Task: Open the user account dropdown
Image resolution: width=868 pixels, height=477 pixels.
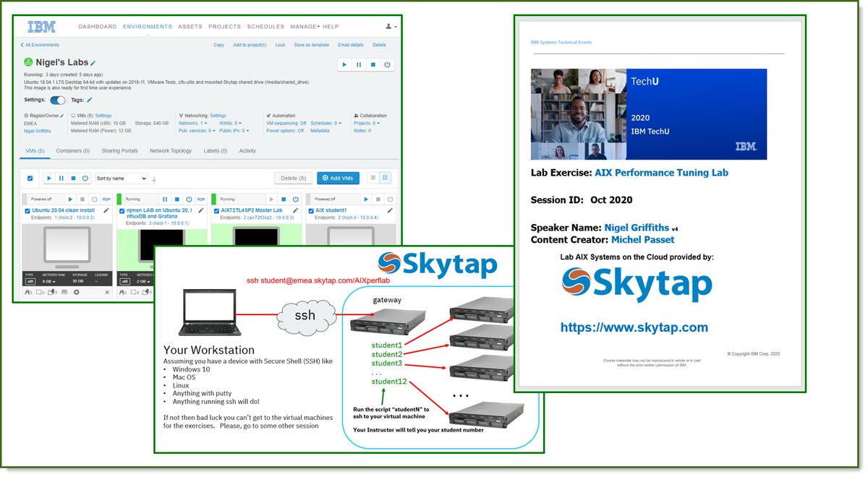Action: 391,27
